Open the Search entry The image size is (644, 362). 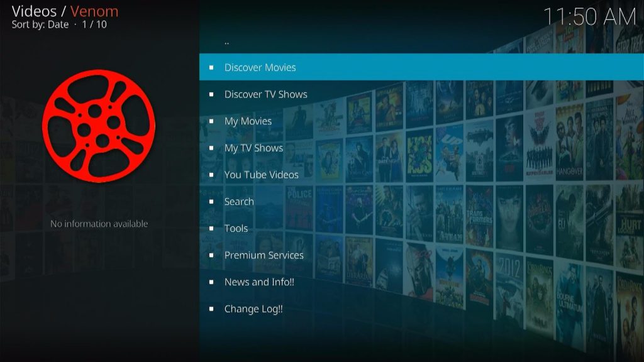click(x=421, y=201)
